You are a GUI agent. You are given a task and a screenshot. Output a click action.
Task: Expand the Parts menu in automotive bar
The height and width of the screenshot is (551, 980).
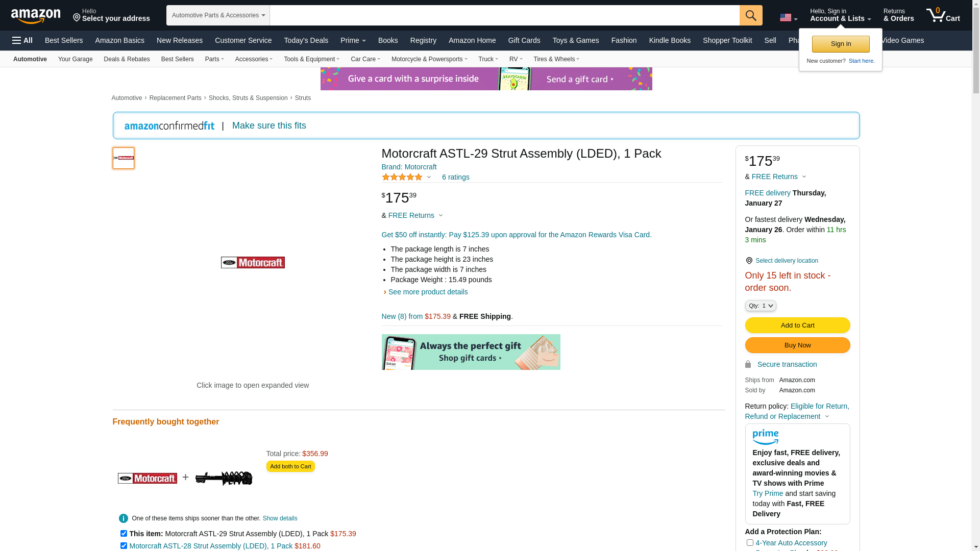pyautogui.click(x=214, y=59)
